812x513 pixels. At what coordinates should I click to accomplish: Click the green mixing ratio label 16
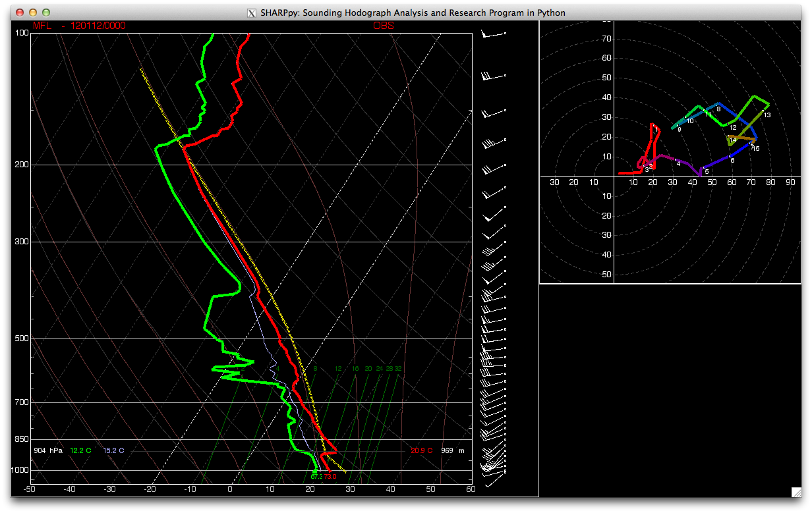click(x=355, y=369)
